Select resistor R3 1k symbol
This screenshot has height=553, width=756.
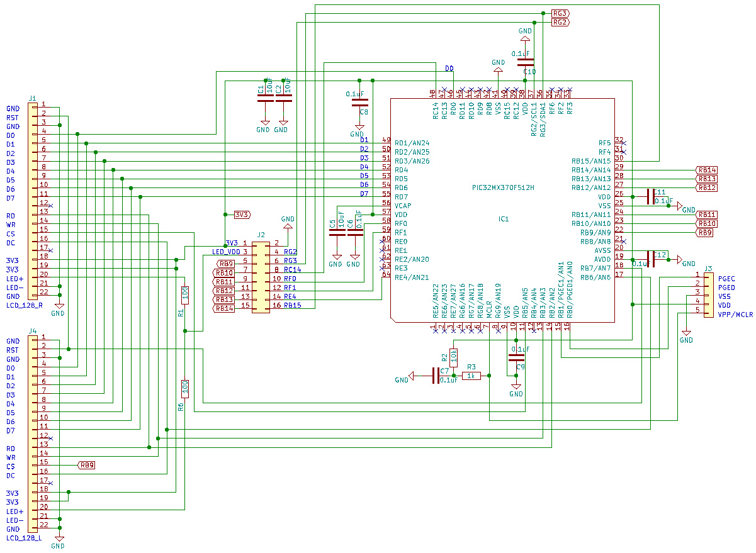471,376
